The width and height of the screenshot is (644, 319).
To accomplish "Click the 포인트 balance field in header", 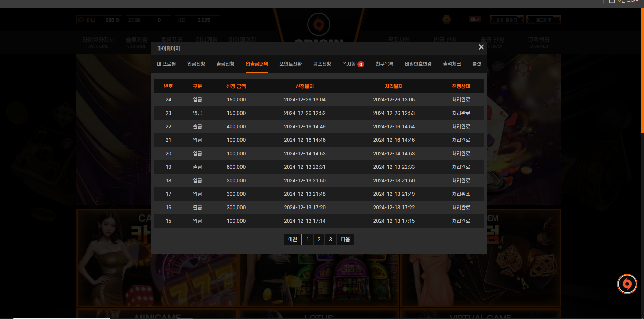I will (148, 20).
